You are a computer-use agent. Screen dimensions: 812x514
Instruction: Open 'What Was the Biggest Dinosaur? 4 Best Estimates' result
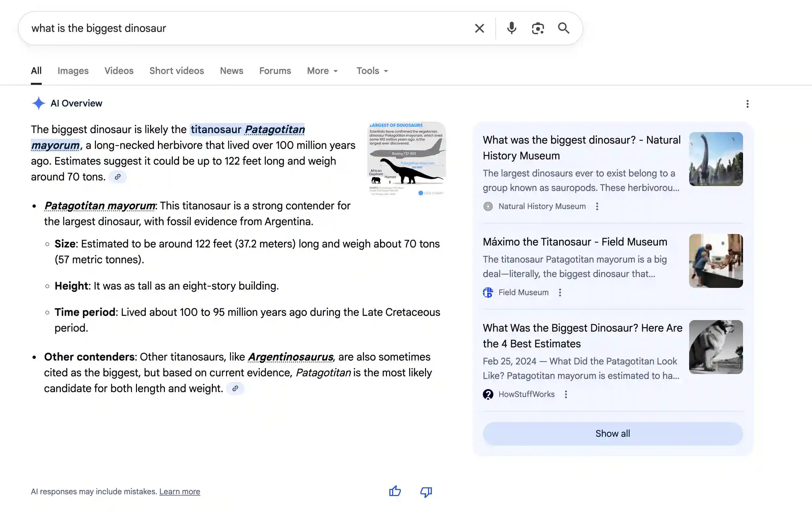tap(582, 336)
